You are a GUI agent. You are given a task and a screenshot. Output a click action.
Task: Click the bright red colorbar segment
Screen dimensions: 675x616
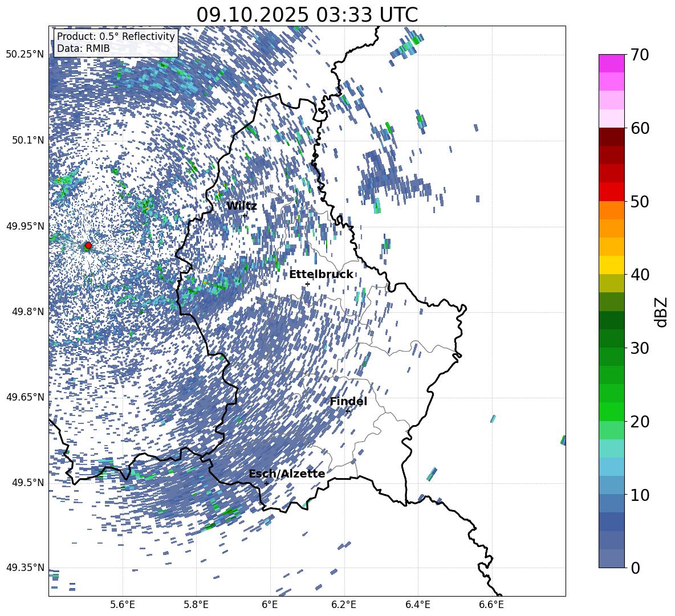[x=611, y=191]
